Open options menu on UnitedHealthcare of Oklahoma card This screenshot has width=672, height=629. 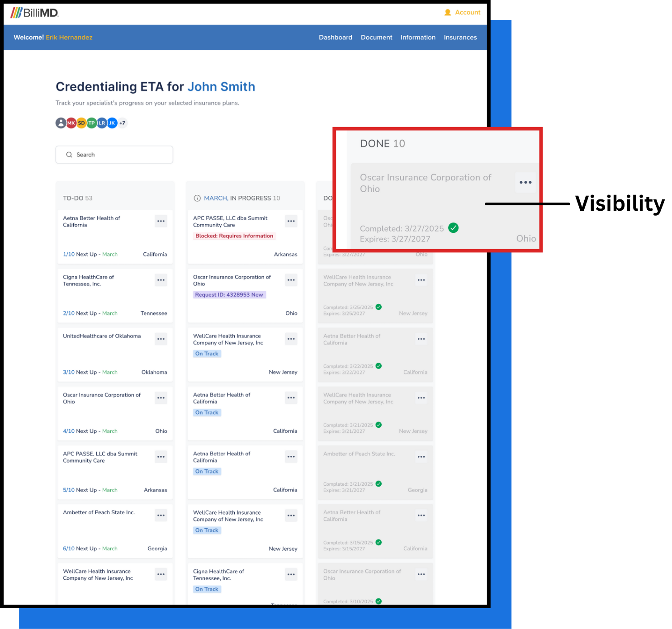(161, 339)
